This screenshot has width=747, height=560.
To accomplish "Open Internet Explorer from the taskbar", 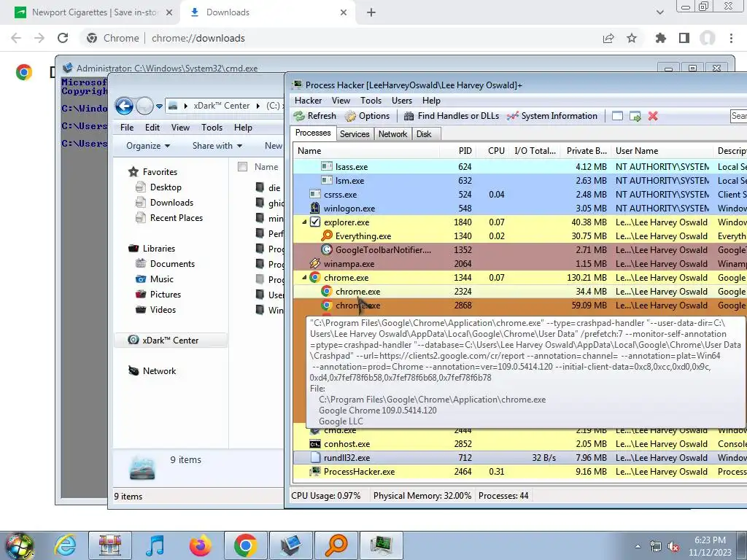I will tap(65, 545).
